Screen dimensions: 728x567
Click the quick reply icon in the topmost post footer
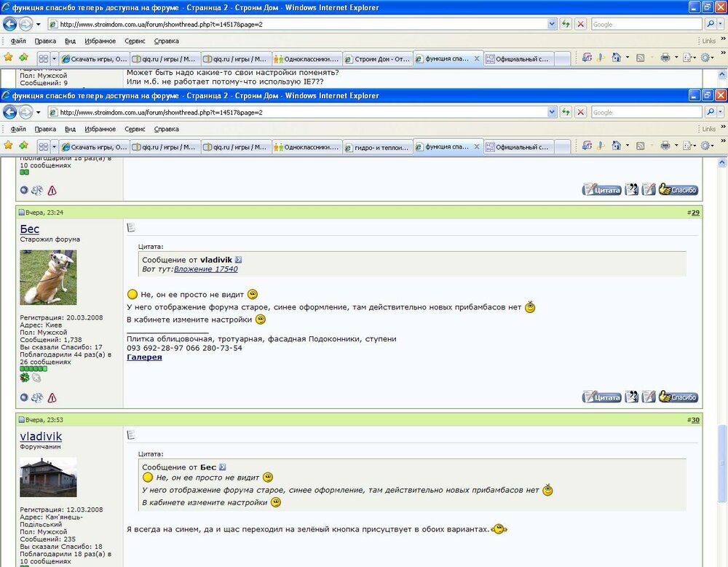(x=649, y=189)
